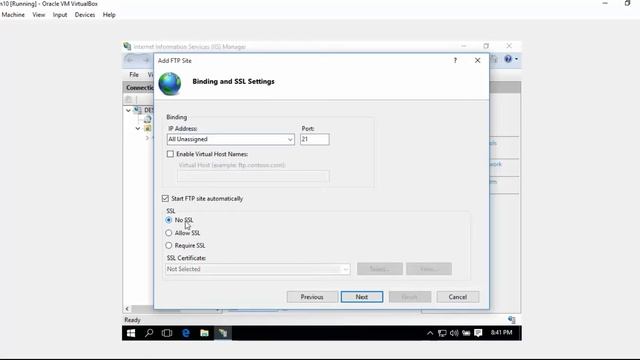Click the Next button
Viewport: 640px width, 360px height.
tap(362, 297)
